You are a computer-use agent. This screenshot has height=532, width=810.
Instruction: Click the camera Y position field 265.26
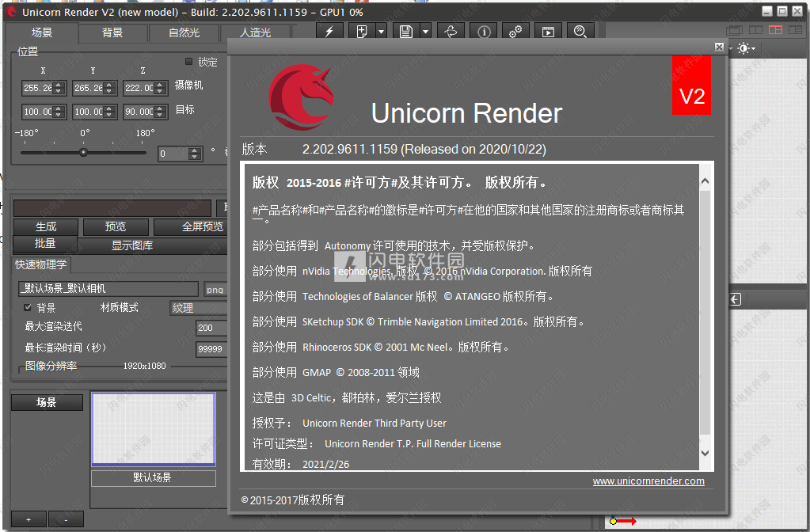pos(88,88)
